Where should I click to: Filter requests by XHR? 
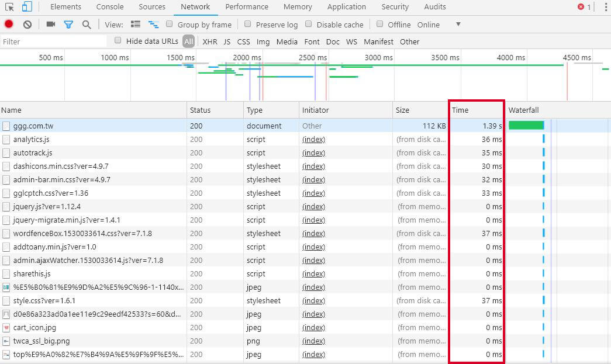tap(210, 41)
